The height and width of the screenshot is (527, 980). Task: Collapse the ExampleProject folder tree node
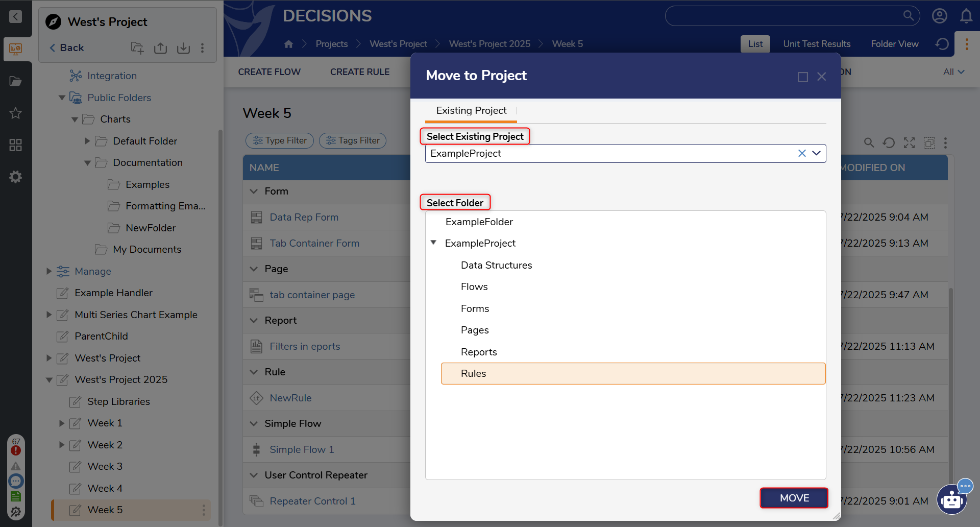[x=433, y=243]
